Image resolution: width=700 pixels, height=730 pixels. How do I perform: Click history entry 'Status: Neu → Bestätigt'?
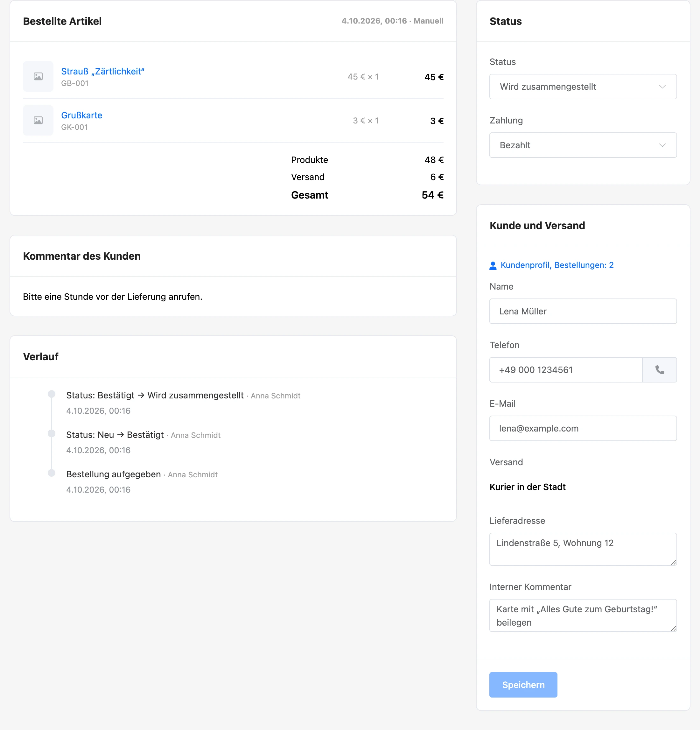pyautogui.click(x=115, y=435)
